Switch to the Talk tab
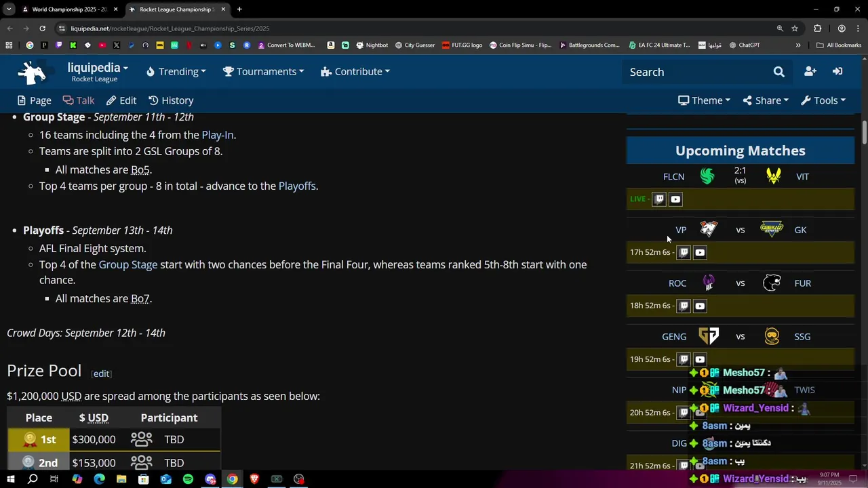 (x=79, y=100)
